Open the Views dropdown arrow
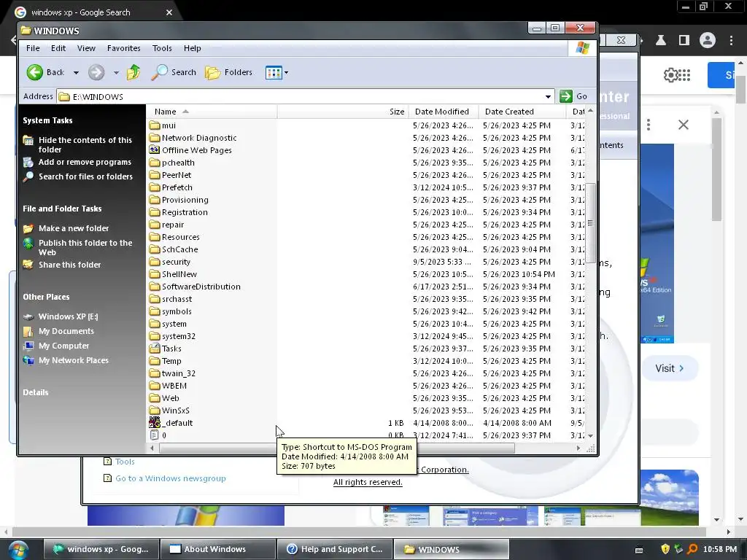 tap(286, 73)
